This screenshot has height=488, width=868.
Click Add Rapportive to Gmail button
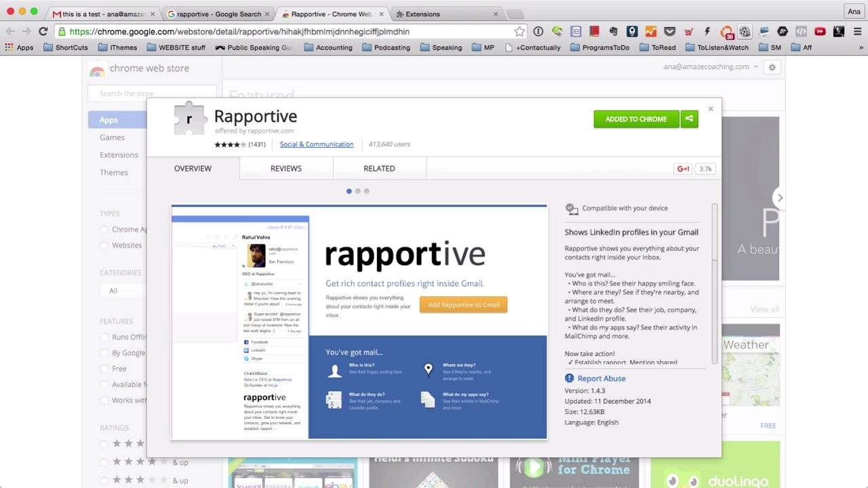(464, 305)
